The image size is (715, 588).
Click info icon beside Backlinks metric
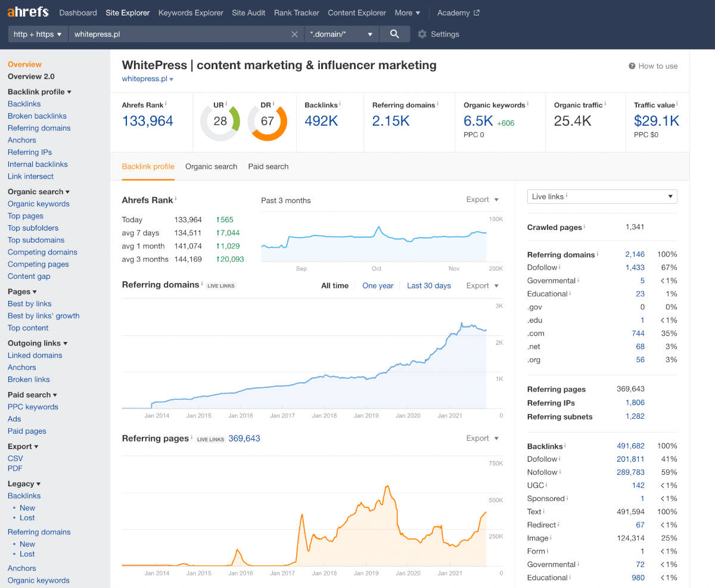click(340, 104)
